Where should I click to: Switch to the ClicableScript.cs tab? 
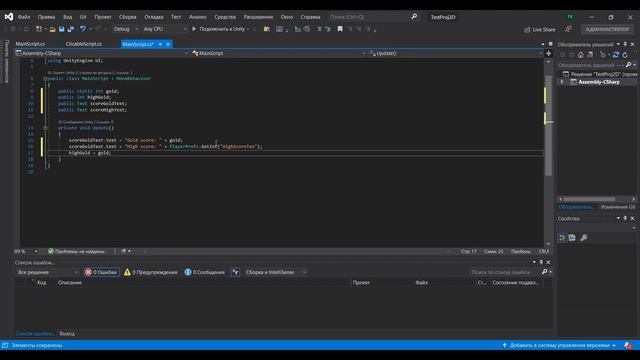[x=84, y=44]
